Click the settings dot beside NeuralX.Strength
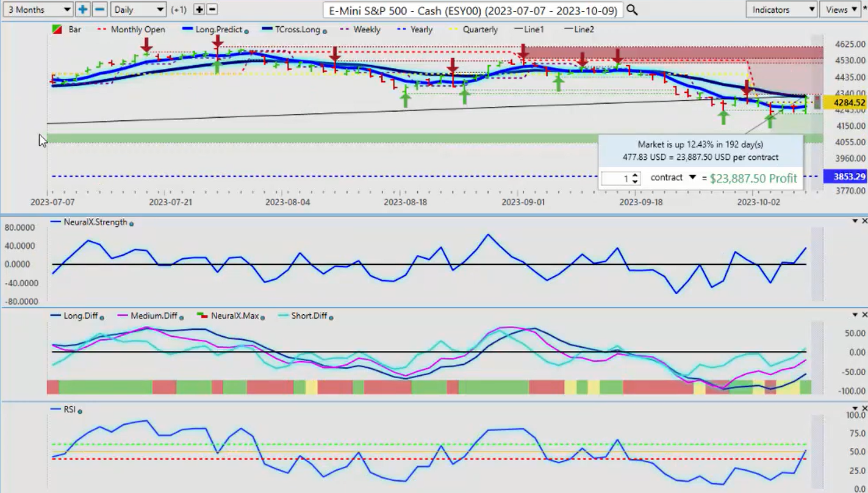The width and height of the screenshot is (868, 493). click(132, 223)
